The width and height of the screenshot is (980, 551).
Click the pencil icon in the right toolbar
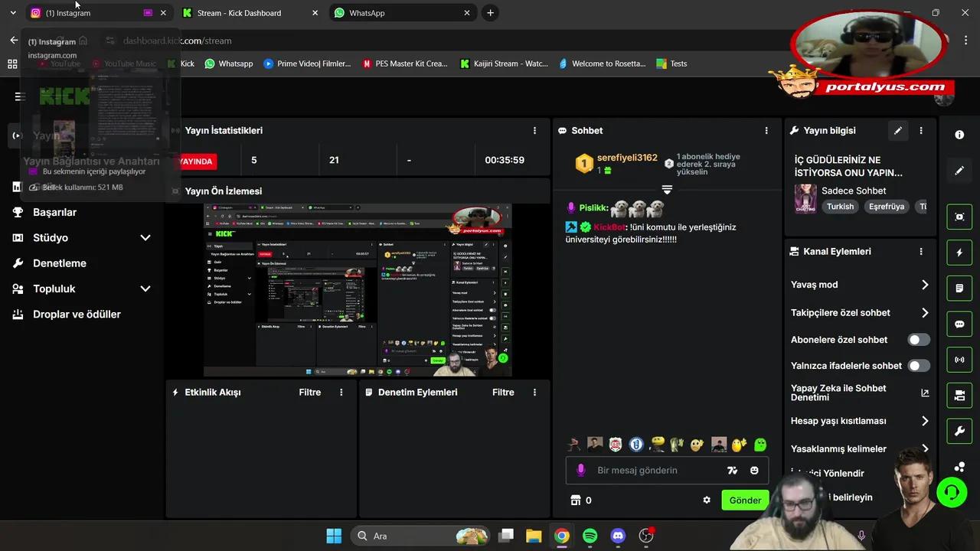(959, 171)
